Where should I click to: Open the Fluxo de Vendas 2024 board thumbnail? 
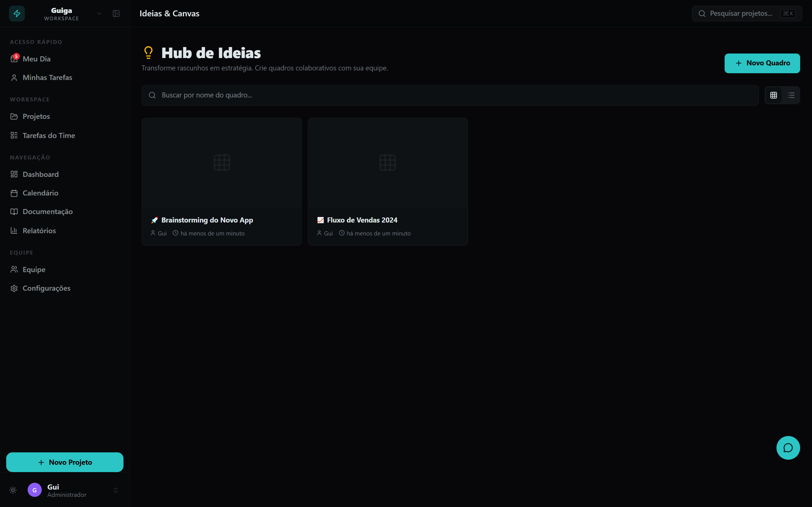(x=388, y=162)
